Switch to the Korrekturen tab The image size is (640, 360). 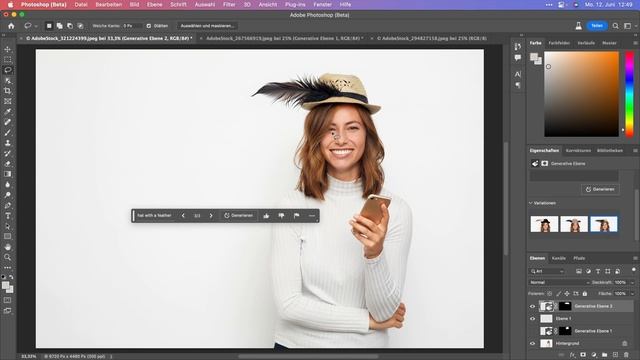coord(578,151)
